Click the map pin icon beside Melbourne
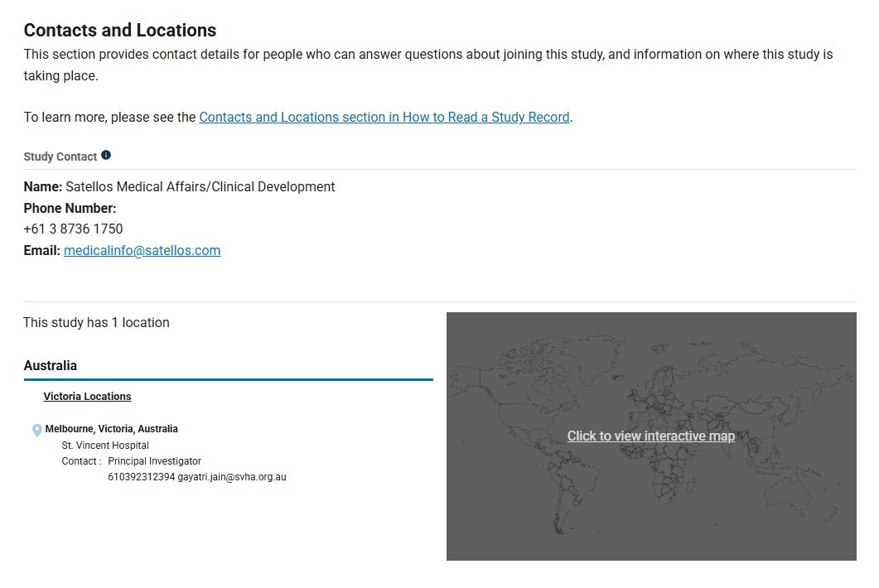Viewport: 879px width, 588px height. pyautogui.click(x=36, y=431)
